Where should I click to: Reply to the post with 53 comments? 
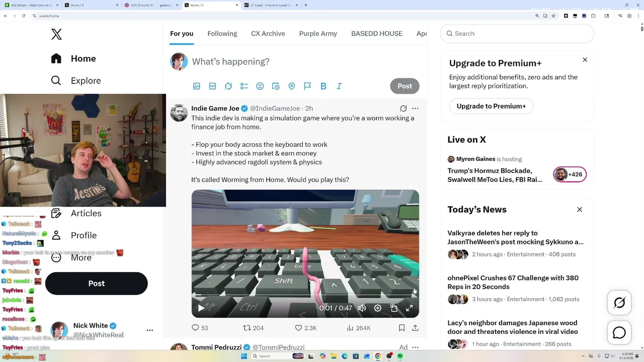[200, 328]
